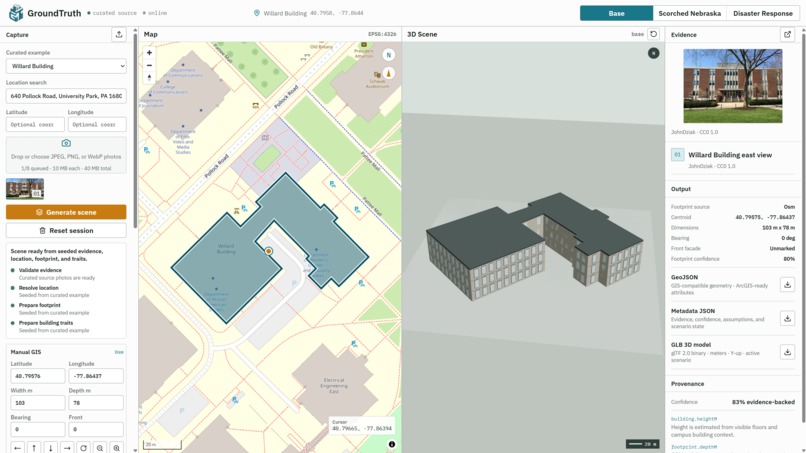Click the EPSG:4326 label in Map header

coord(382,34)
